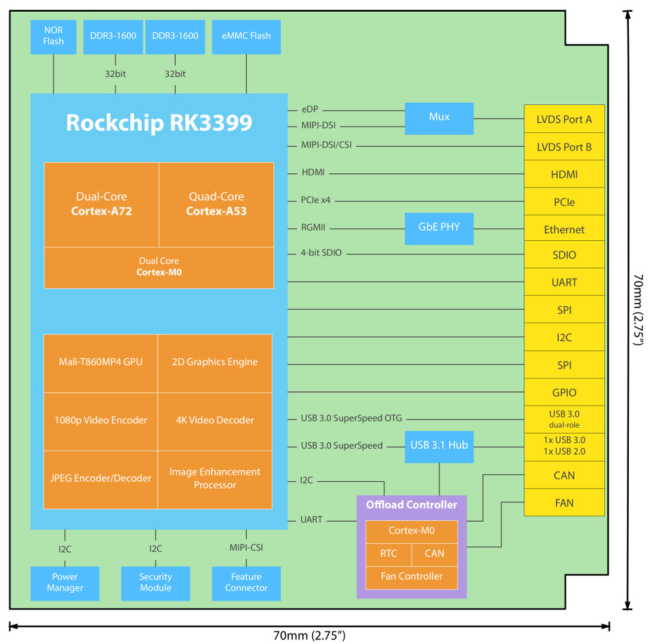Image resolution: width=651 pixels, height=644 pixels.
Task: Select the JPEG Encoder/Decoder block
Action: (x=100, y=479)
